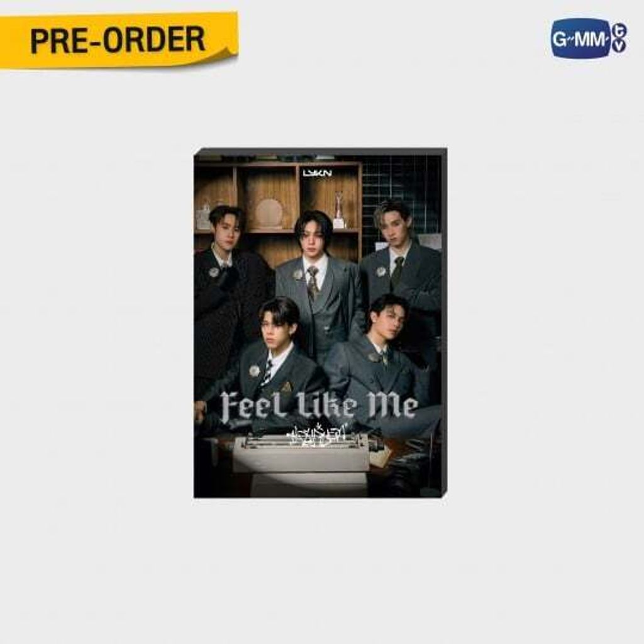The image size is (644, 644).
Task: Click the flower brooch on the center vest suit
Action: (299, 274)
